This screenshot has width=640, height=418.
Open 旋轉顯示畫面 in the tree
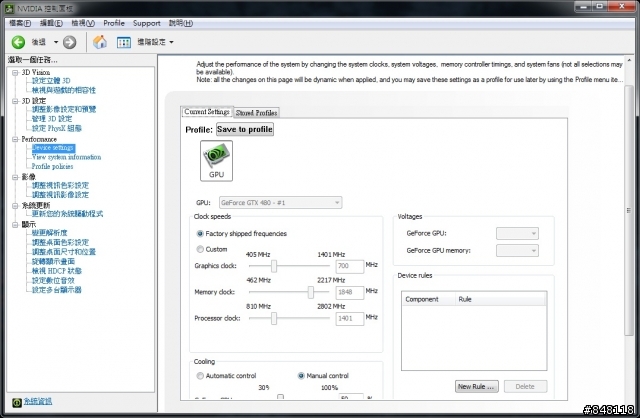(53, 262)
